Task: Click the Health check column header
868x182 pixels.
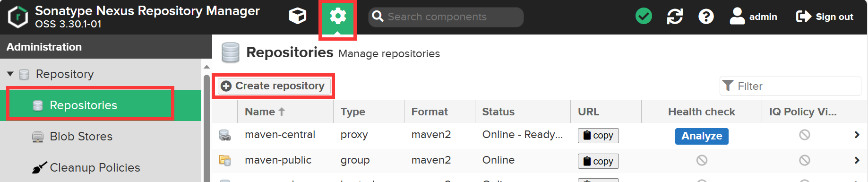Action: [x=701, y=112]
